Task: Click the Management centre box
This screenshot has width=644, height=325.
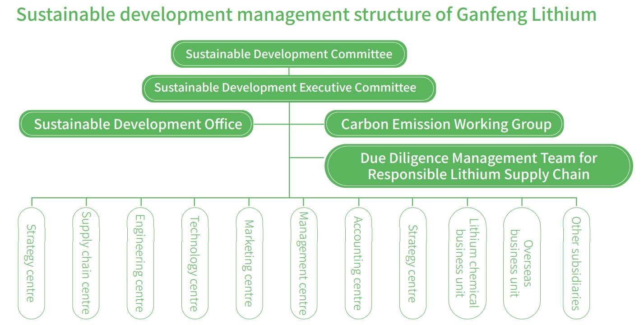Action: 304,263
